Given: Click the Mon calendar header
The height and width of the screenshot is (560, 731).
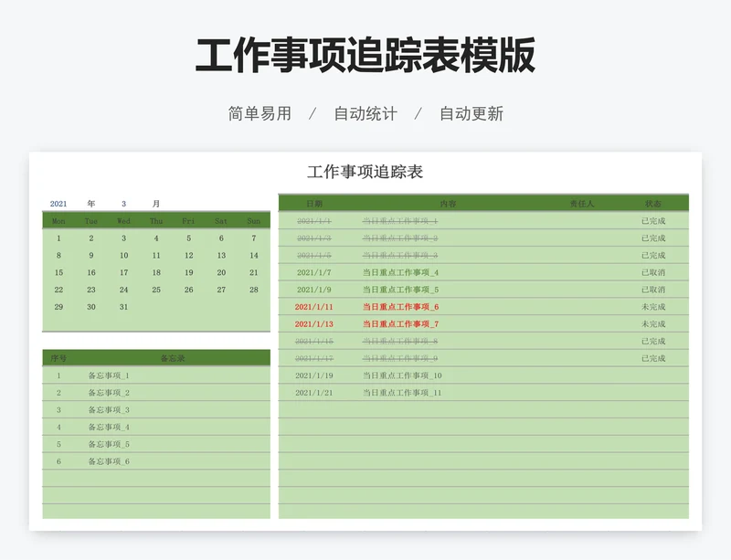Looking at the screenshot, I should click(58, 221).
